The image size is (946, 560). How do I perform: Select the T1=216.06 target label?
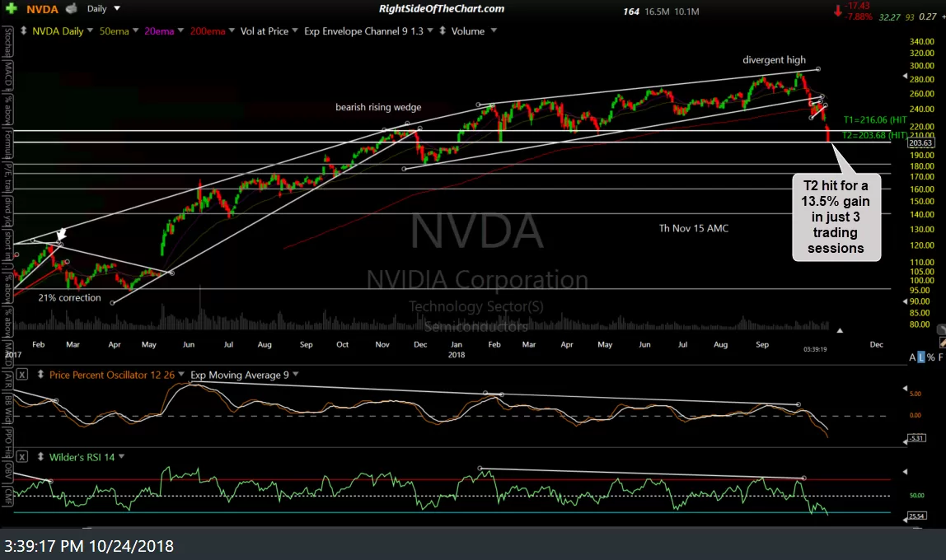pos(875,120)
